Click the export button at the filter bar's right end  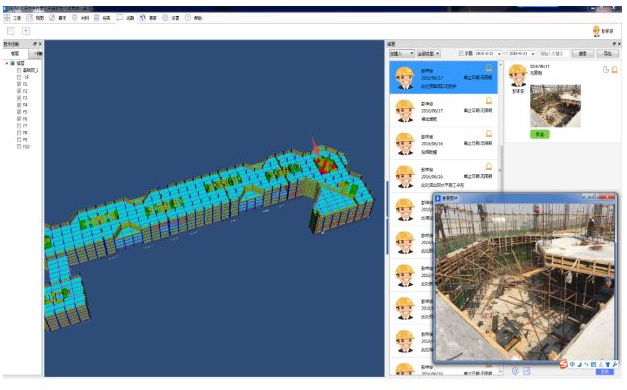pyautogui.click(x=607, y=53)
